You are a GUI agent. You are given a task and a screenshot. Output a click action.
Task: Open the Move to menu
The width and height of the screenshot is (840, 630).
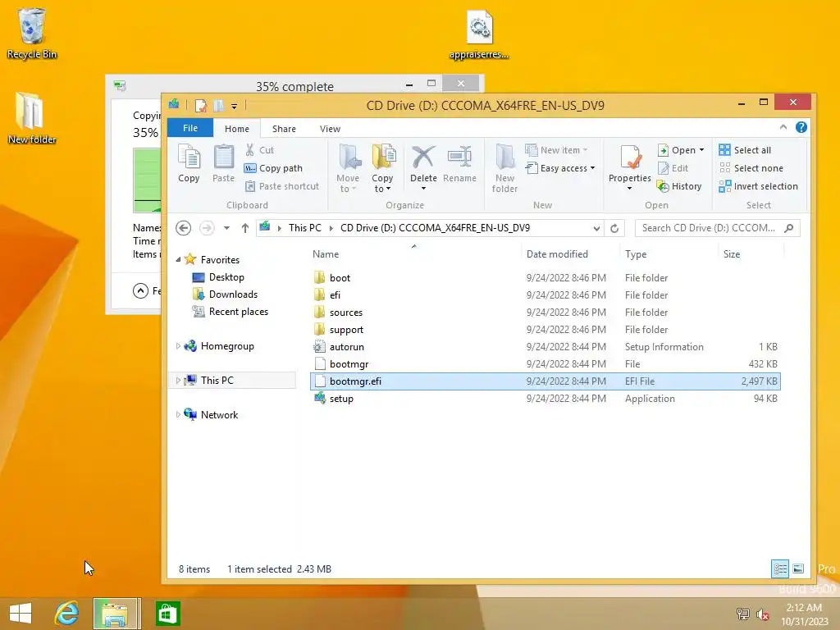click(348, 169)
